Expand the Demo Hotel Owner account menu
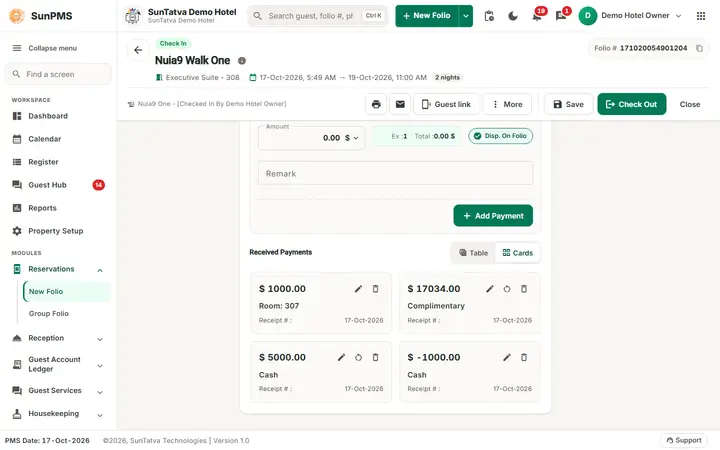The width and height of the screenshot is (720, 450). 679,16
